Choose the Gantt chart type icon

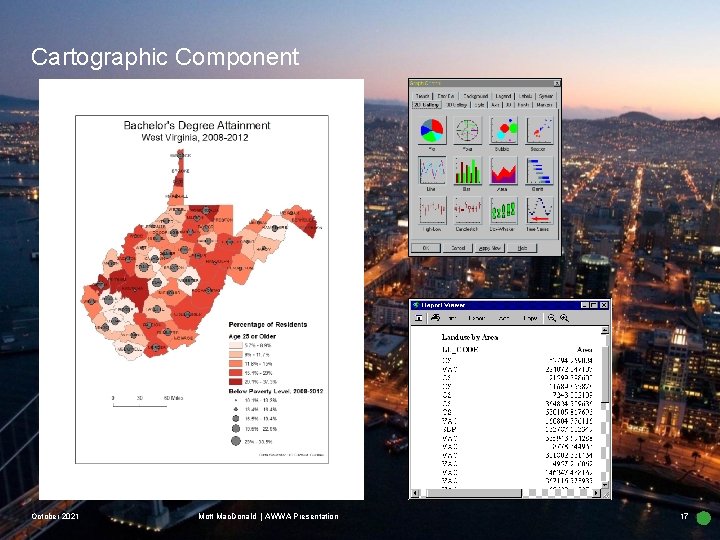539,170
